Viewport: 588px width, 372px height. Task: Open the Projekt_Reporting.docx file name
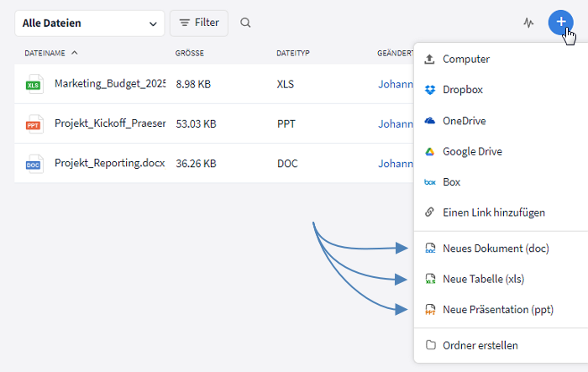(109, 164)
